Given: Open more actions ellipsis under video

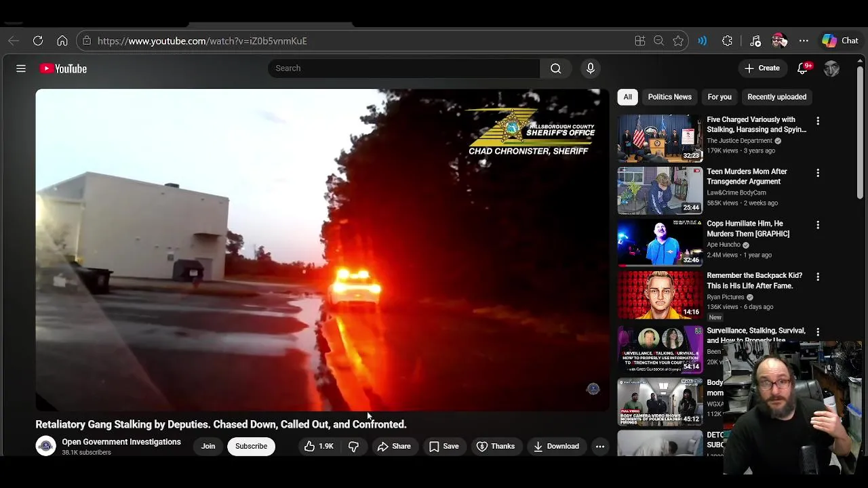Looking at the screenshot, I should (x=599, y=446).
